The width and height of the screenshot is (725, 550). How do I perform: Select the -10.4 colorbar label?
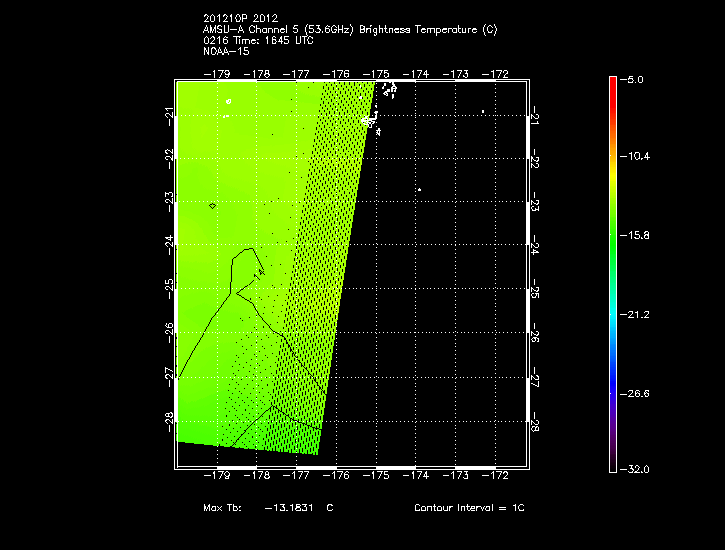pyautogui.click(x=636, y=157)
